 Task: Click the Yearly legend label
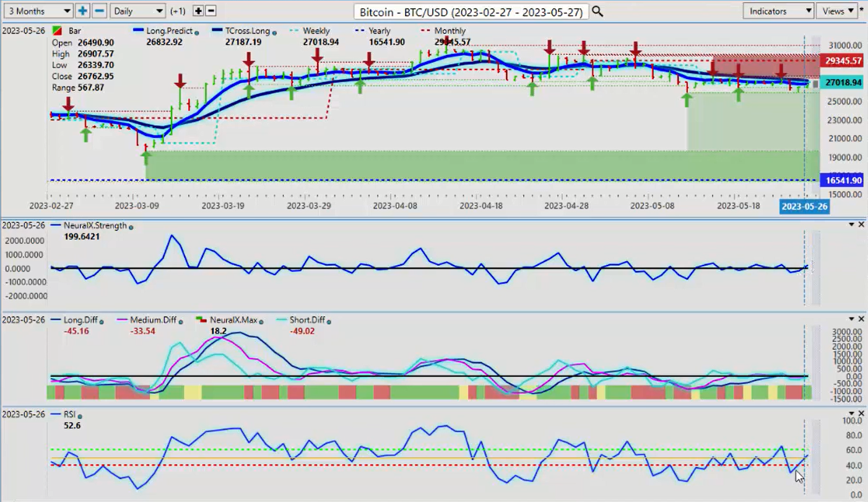click(379, 31)
